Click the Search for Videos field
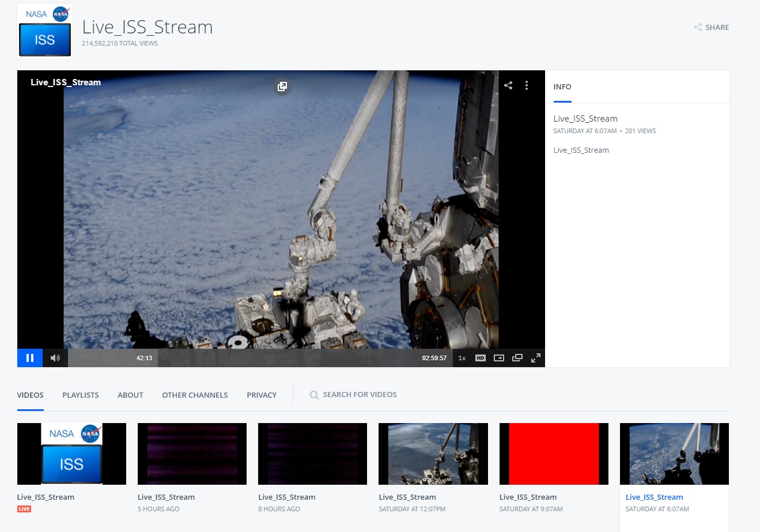The height and width of the screenshot is (532, 760). [x=360, y=395]
